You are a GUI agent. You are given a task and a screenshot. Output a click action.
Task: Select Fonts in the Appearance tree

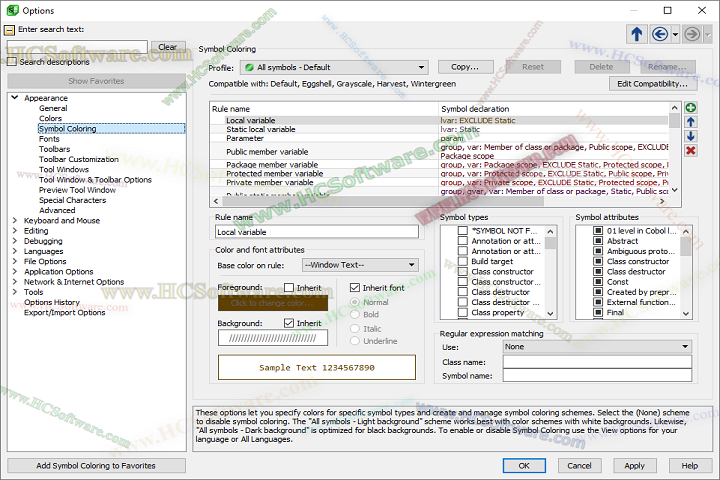pos(49,140)
